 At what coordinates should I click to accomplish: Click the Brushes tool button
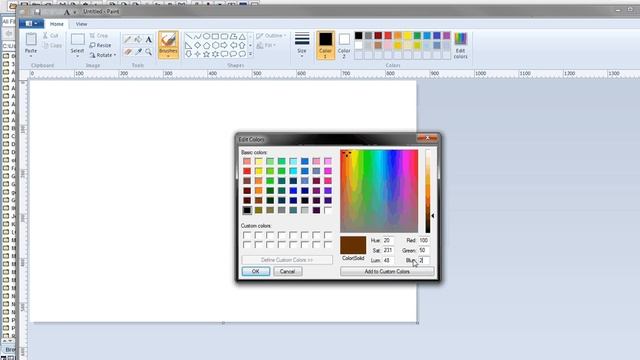click(168, 45)
